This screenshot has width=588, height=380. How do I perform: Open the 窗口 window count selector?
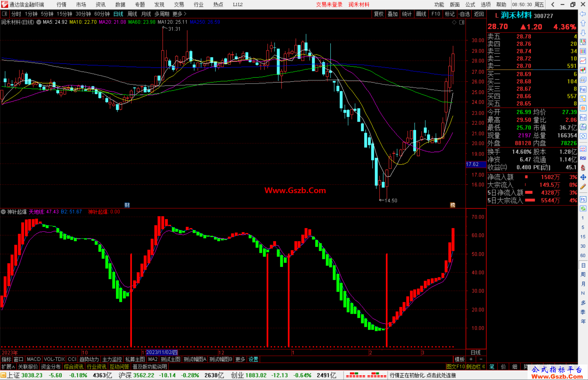[19, 359]
